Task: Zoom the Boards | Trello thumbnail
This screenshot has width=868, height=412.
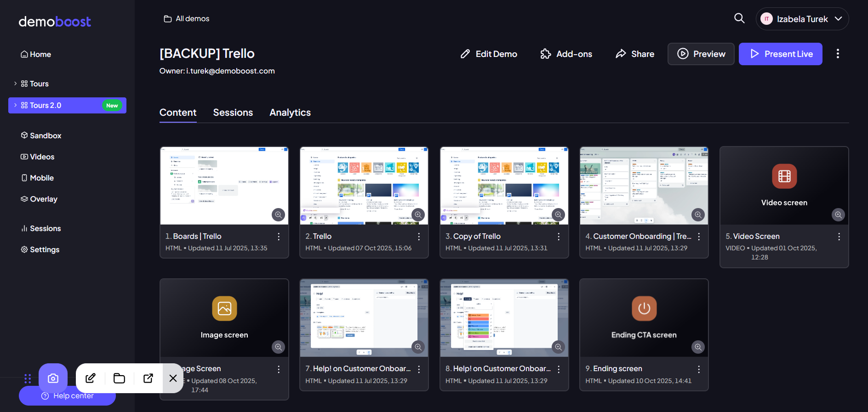Action: coord(278,214)
